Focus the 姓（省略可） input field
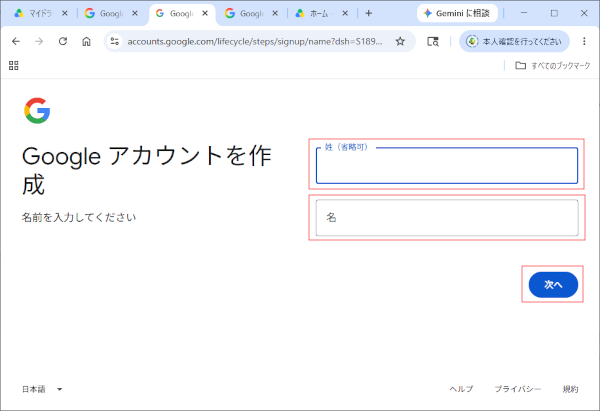Image resolution: width=600 pixels, height=411 pixels. point(447,165)
